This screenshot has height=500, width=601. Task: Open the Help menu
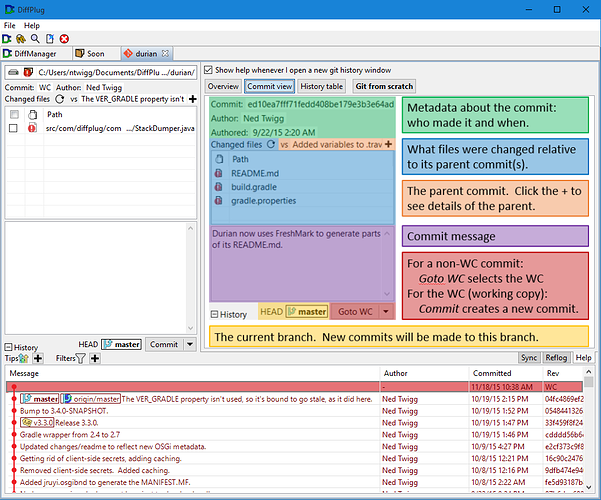(x=32, y=25)
